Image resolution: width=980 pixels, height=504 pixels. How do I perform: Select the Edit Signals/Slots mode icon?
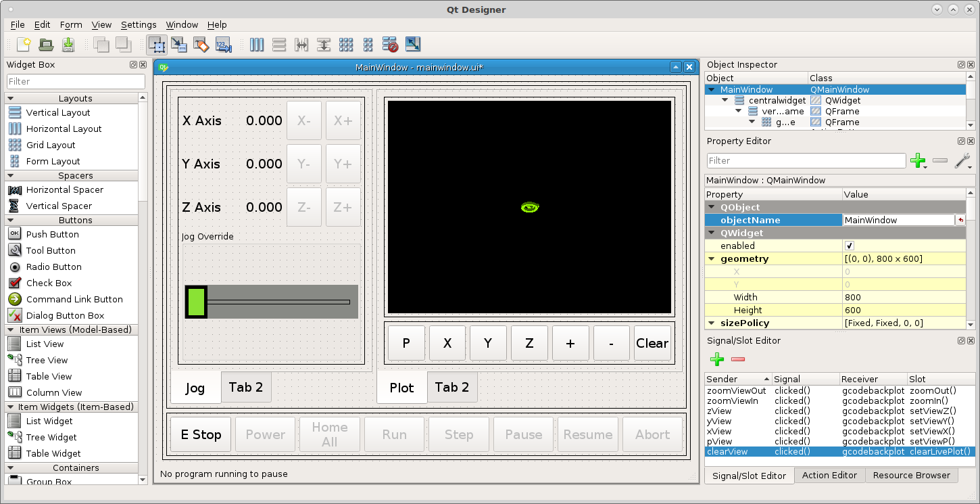pyautogui.click(x=179, y=45)
